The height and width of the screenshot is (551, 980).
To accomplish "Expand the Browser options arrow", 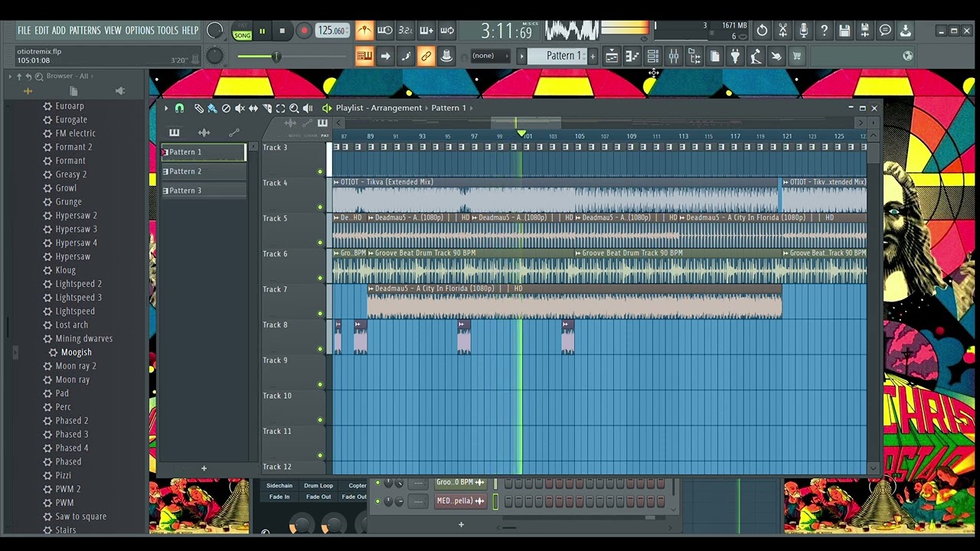I will pos(10,76).
